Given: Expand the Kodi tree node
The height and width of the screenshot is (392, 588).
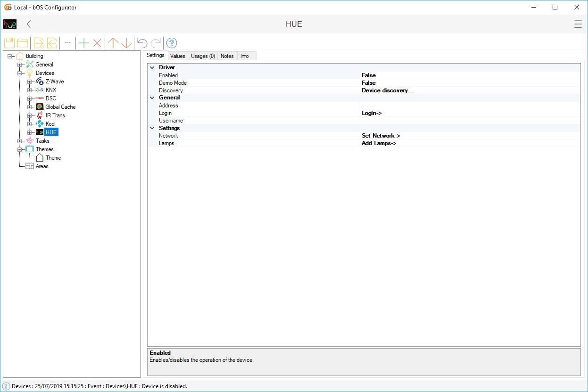Looking at the screenshot, I should point(30,124).
